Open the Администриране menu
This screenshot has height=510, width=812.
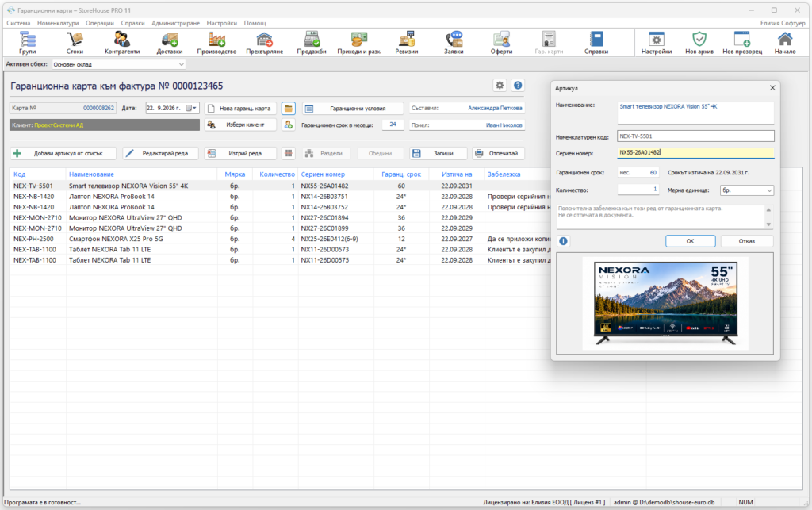coord(175,23)
